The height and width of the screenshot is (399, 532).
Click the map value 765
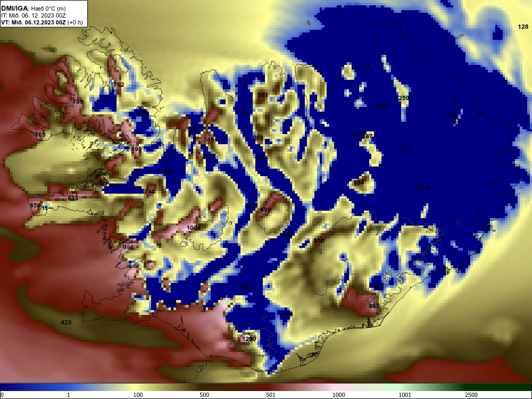(x=40, y=135)
